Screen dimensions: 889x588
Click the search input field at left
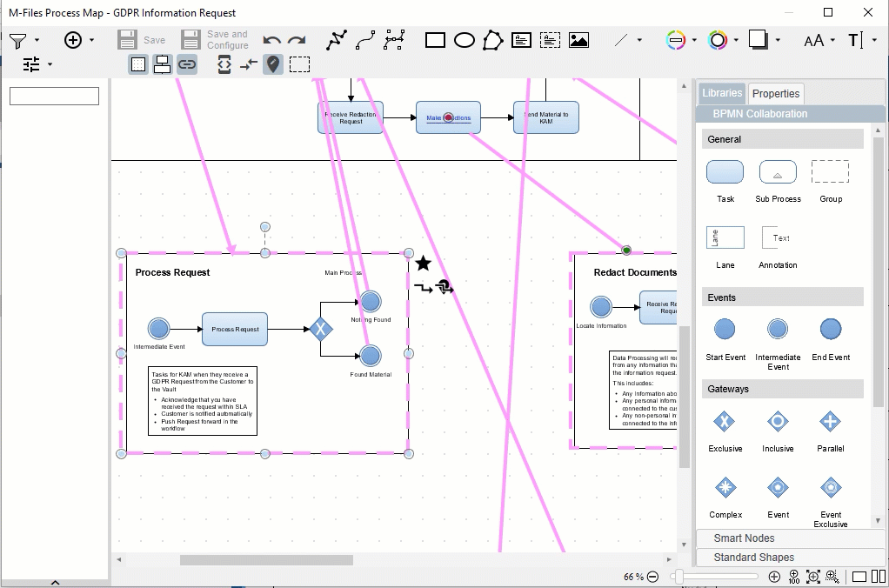point(54,96)
